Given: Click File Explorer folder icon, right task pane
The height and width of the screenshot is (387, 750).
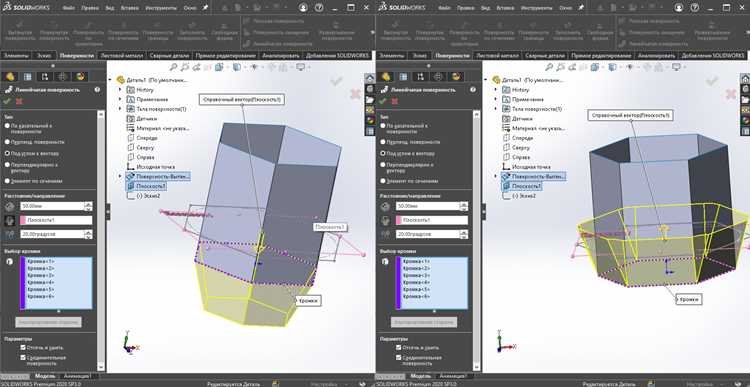Looking at the screenshot, I should pyautogui.click(x=745, y=100).
